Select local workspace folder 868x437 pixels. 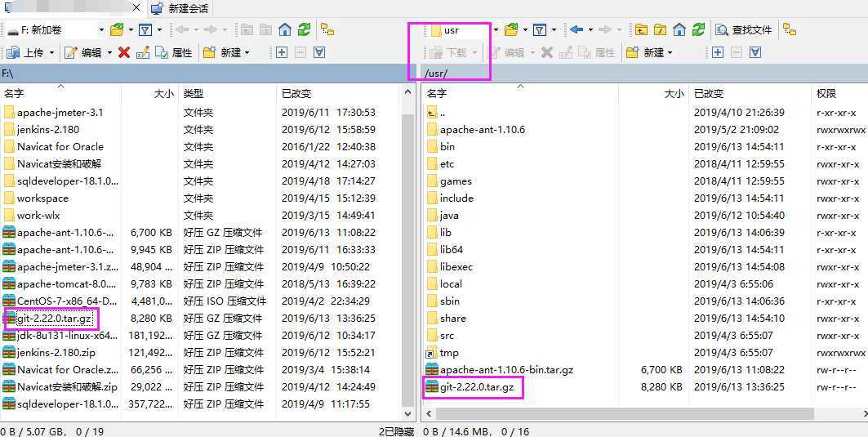pos(42,198)
